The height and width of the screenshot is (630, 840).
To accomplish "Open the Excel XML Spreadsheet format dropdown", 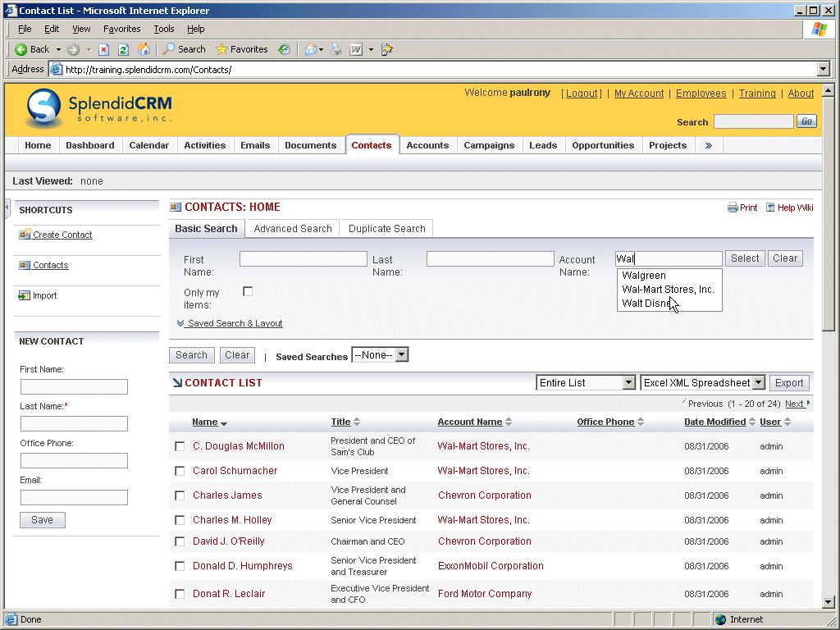I will (758, 383).
